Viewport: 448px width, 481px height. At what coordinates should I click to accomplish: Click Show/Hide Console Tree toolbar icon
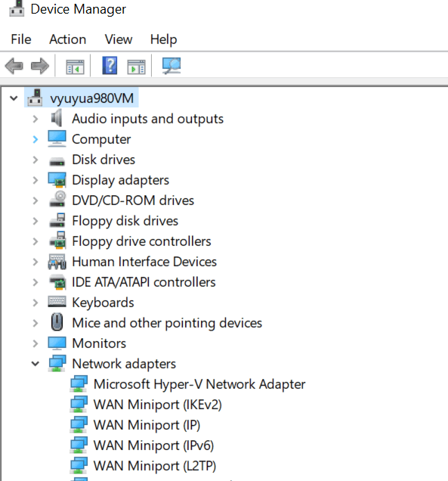tap(75, 67)
